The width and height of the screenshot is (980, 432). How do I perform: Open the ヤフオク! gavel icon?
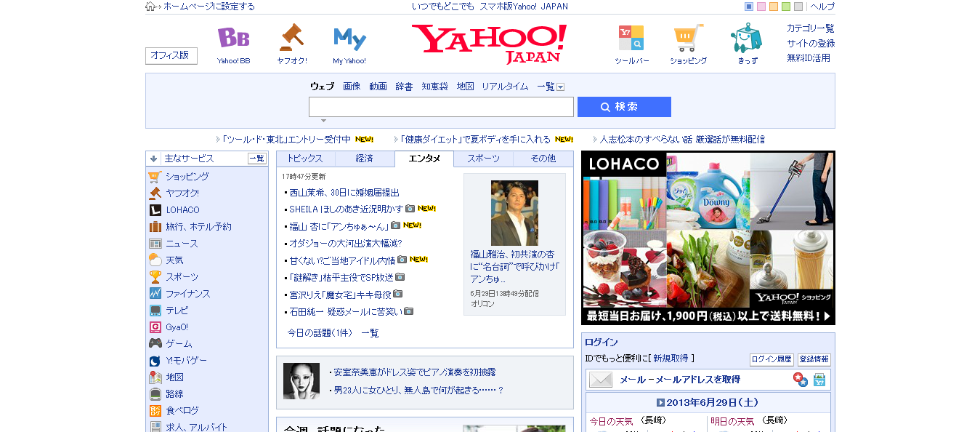(291, 37)
